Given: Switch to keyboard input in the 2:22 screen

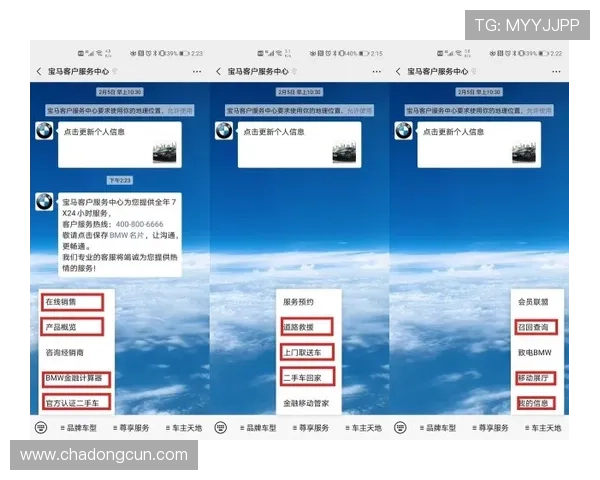Looking at the screenshot, I should coord(400,427).
